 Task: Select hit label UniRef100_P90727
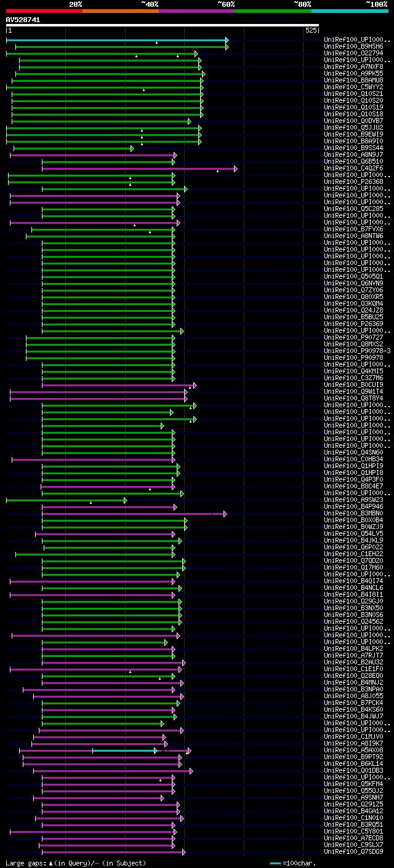pos(353,337)
